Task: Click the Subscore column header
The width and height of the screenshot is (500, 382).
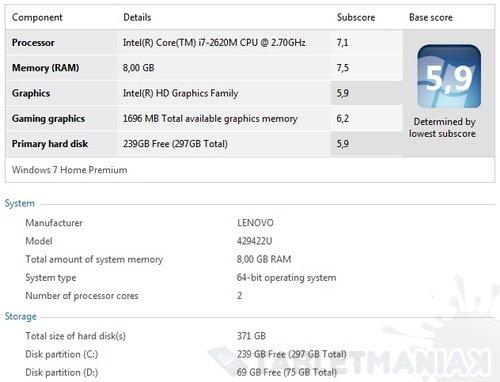Action: [356, 17]
